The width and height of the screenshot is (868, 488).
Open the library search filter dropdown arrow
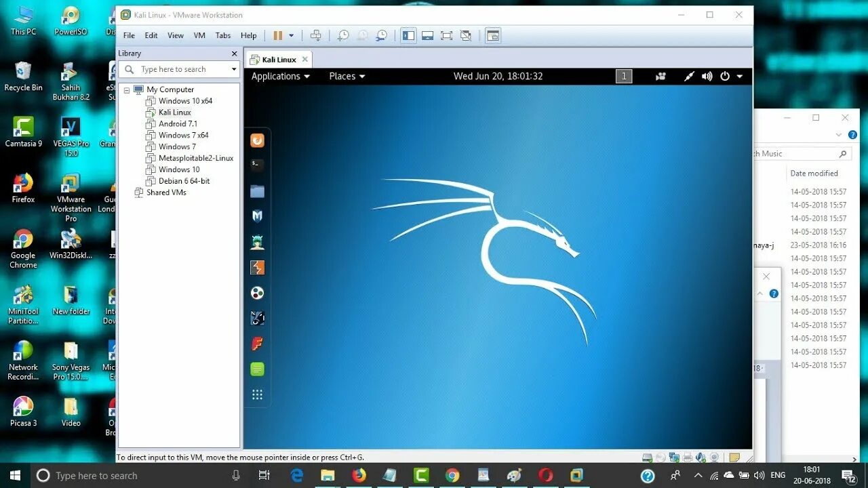click(234, 69)
